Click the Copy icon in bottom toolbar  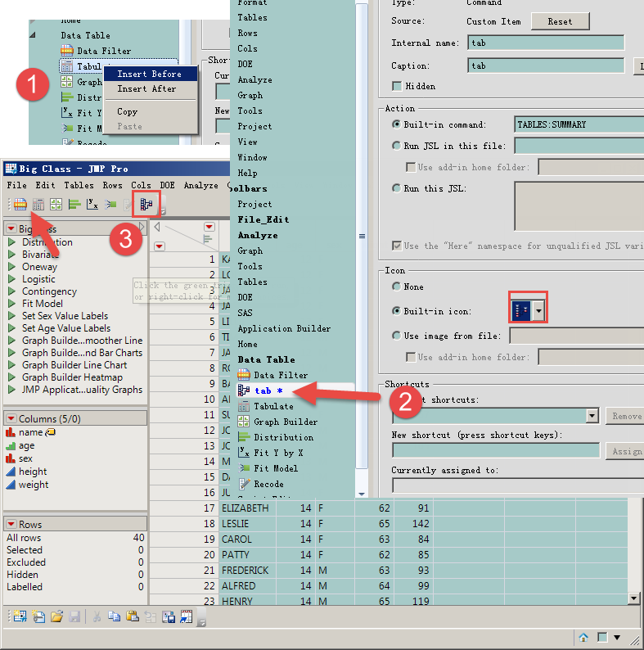114,616
